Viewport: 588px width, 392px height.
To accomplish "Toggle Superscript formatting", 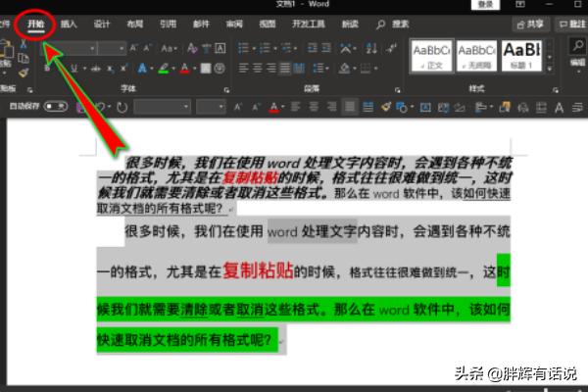I will 123,69.
